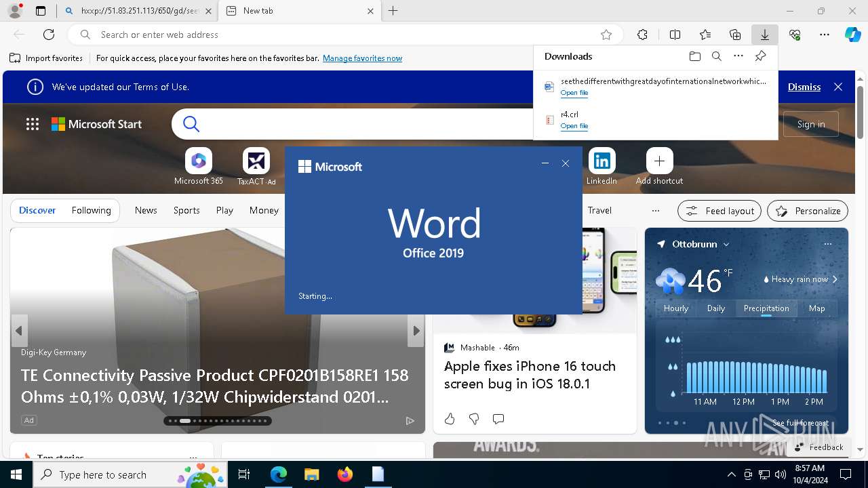Open the tab actions menu icon
Image resolution: width=868 pixels, height=488 pixels.
click(x=41, y=11)
